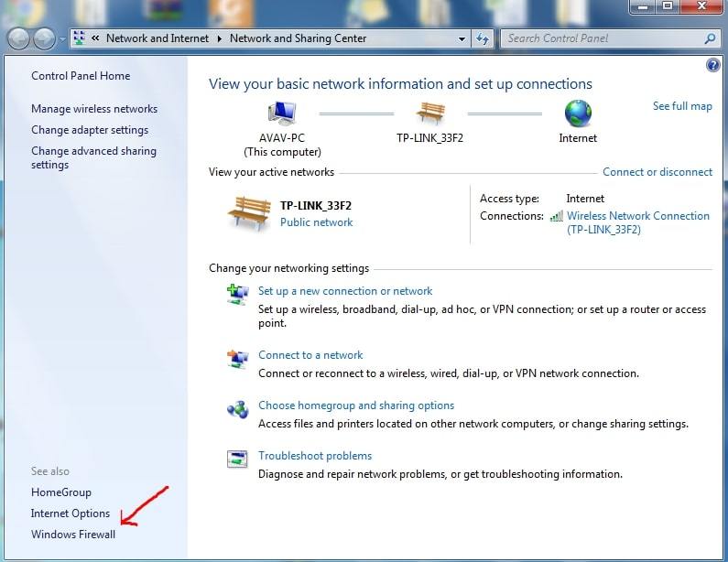Click the Internet globe icon
The width and height of the screenshot is (728, 562).
[578, 113]
